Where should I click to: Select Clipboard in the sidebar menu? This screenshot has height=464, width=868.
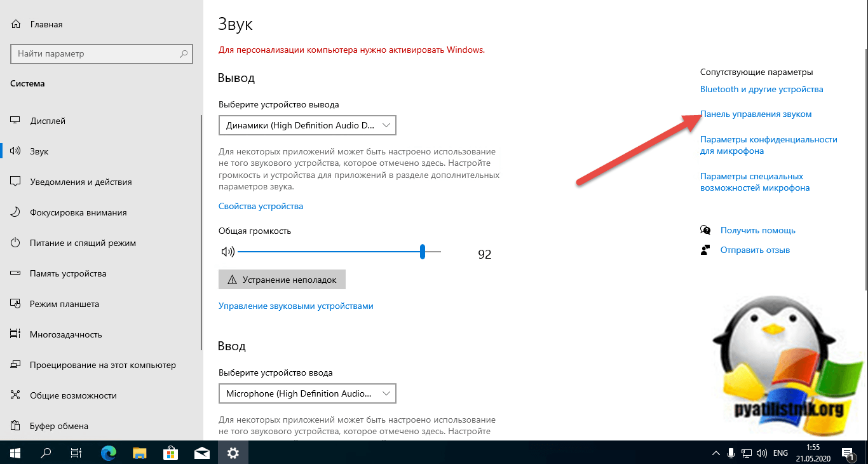point(58,426)
